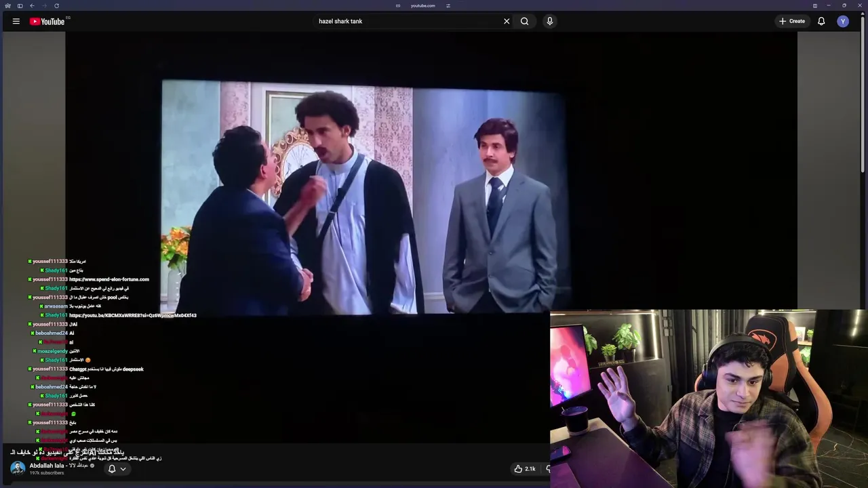
Task: Open the account avatar menu
Action: click(x=843, y=21)
